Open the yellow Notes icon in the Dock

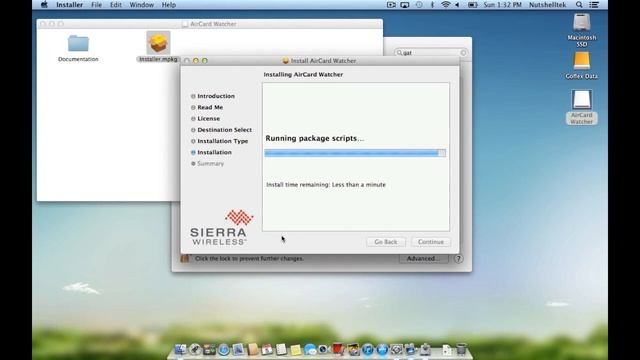(296, 350)
